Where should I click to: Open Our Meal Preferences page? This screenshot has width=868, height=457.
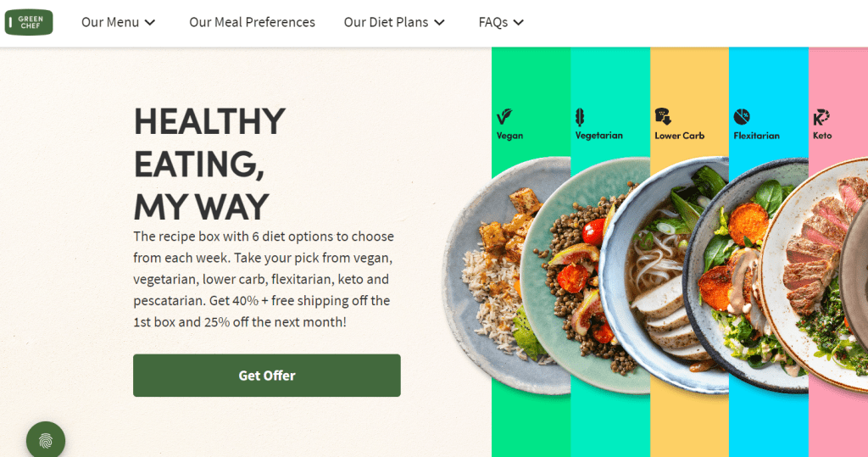(252, 22)
